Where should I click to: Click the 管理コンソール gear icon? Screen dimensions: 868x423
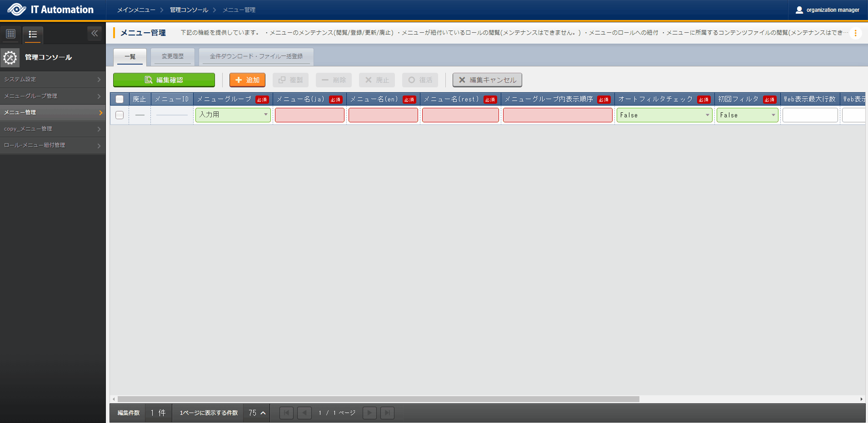click(10, 57)
